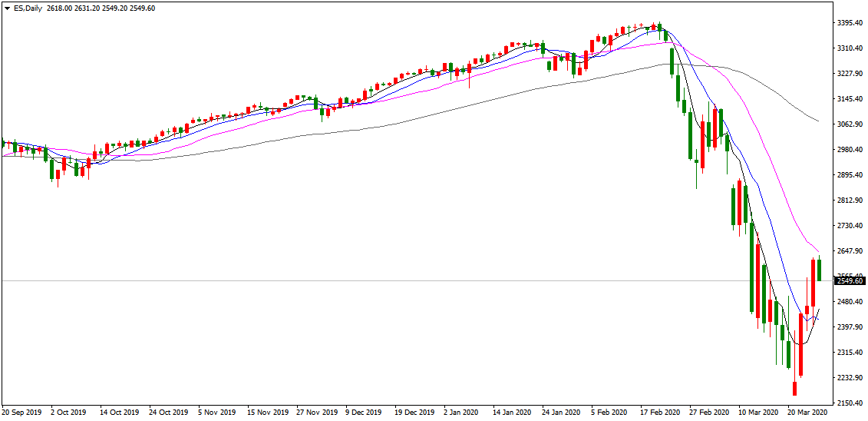
Task: Click the last green candle on the right
Action: (x=820, y=270)
